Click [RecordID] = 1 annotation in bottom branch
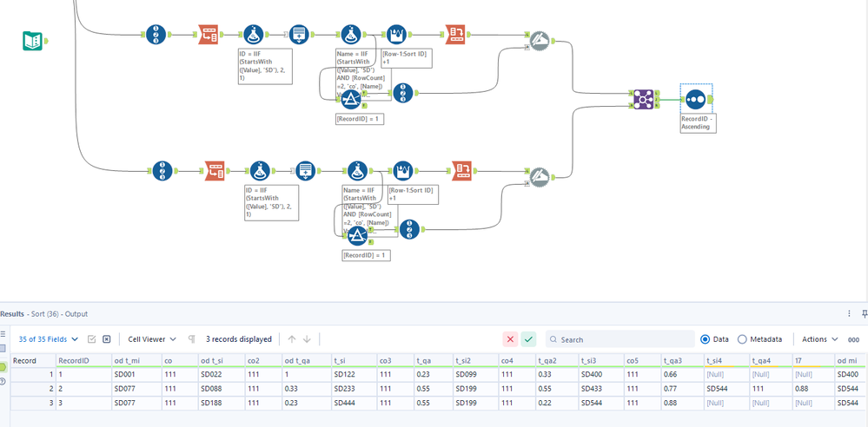Screen dimensions: 868x427 tap(366, 255)
